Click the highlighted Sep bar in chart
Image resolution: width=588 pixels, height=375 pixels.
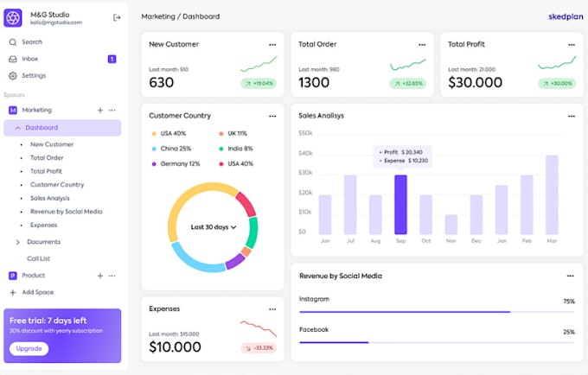(x=400, y=205)
